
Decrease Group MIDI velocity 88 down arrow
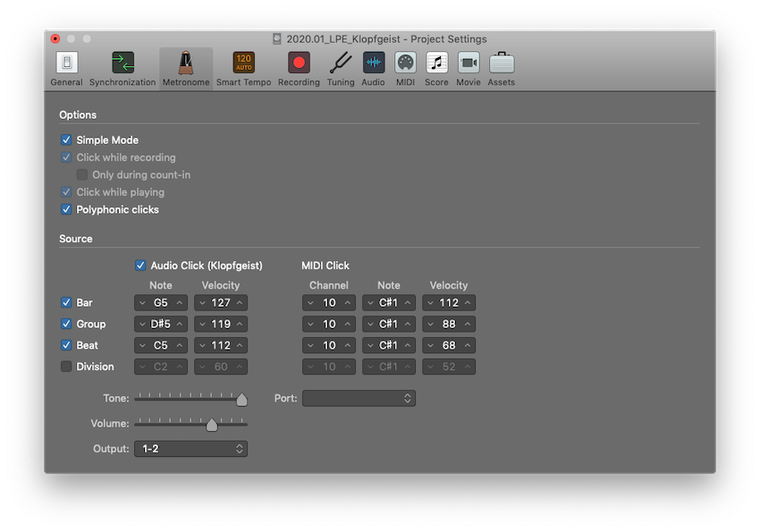[x=430, y=325]
